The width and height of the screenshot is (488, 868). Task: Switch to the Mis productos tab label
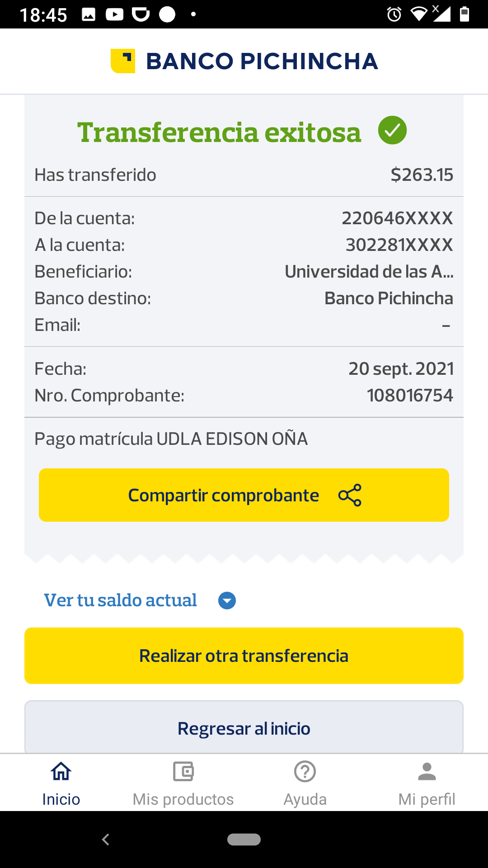pos(183,799)
